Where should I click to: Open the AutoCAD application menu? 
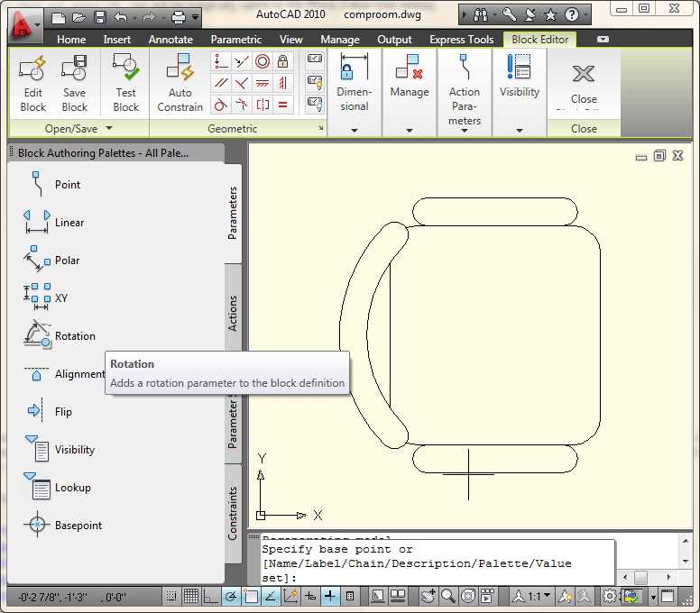tap(24, 26)
